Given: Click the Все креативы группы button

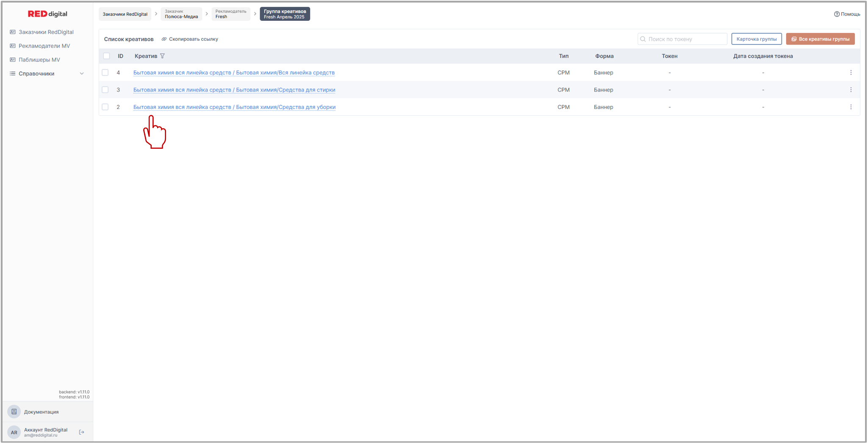Looking at the screenshot, I should [x=820, y=39].
